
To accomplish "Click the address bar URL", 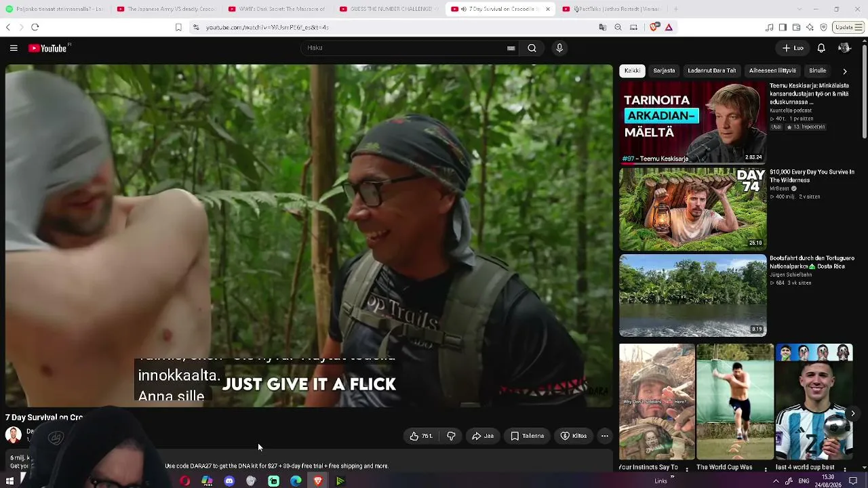I will [x=267, y=27].
